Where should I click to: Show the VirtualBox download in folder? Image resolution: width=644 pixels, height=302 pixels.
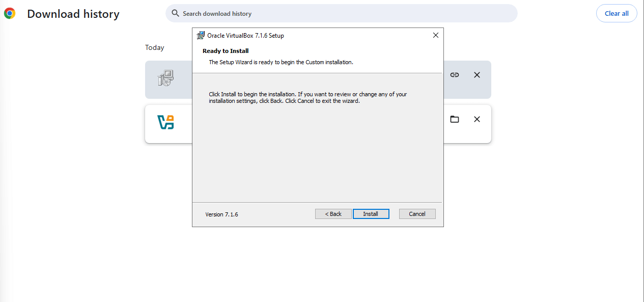[x=455, y=119]
